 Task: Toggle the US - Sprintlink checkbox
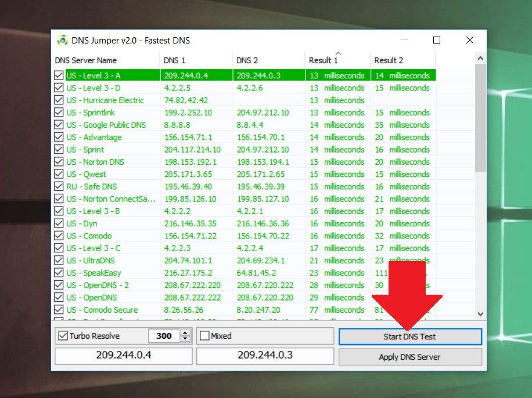tap(59, 112)
